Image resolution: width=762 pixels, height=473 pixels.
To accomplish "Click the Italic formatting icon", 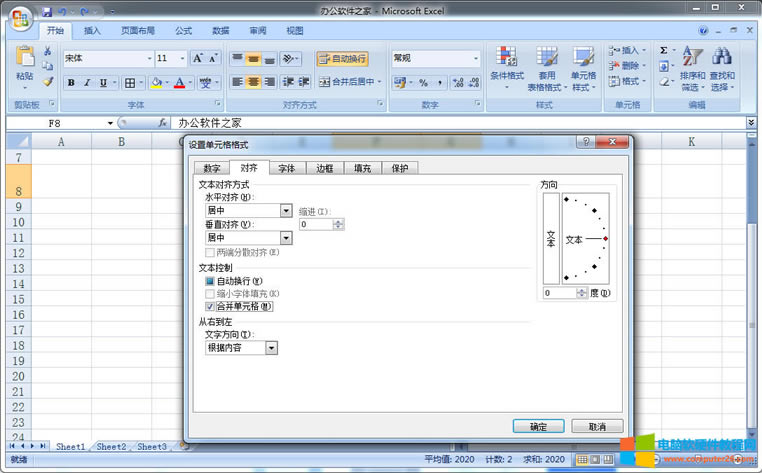I will tap(87, 83).
